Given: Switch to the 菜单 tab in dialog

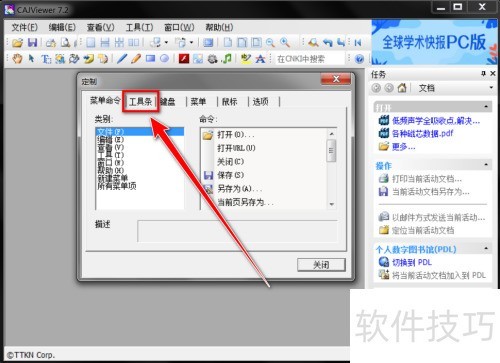Looking at the screenshot, I should (x=198, y=102).
